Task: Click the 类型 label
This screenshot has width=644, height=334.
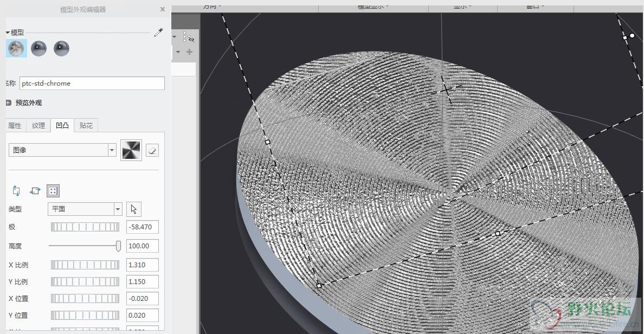Action: click(15, 209)
